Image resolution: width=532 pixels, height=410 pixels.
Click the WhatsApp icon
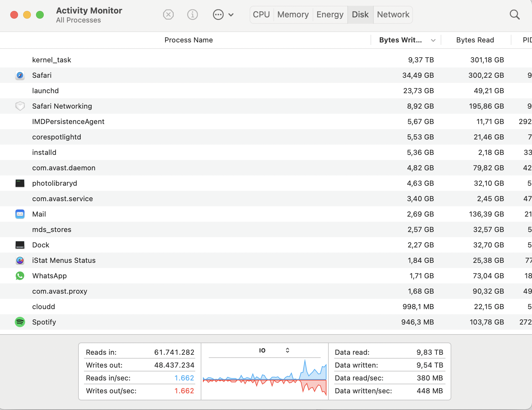[x=20, y=276]
